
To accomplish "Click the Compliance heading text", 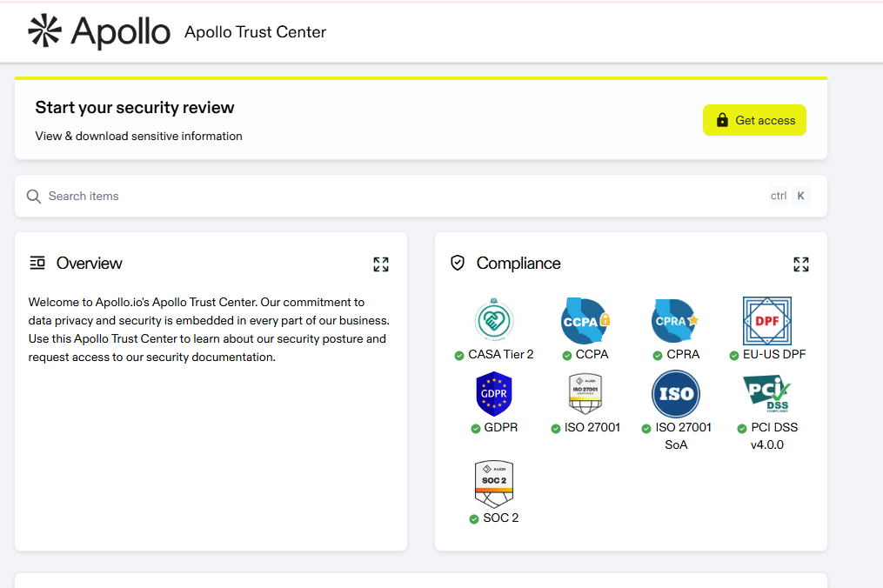I will point(518,263).
